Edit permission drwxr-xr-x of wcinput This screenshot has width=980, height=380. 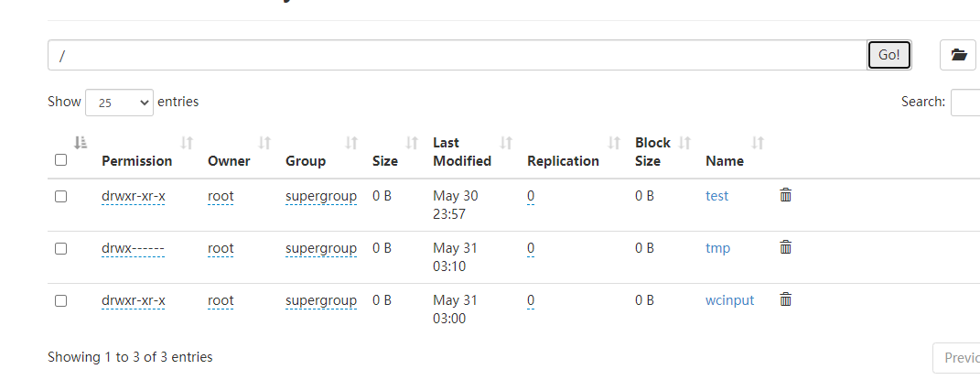click(133, 300)
